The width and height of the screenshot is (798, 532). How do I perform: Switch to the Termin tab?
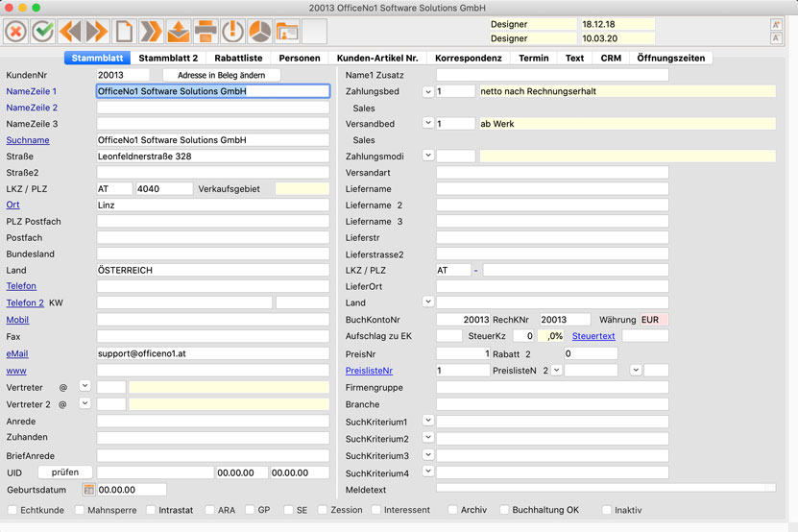point(533,58)
